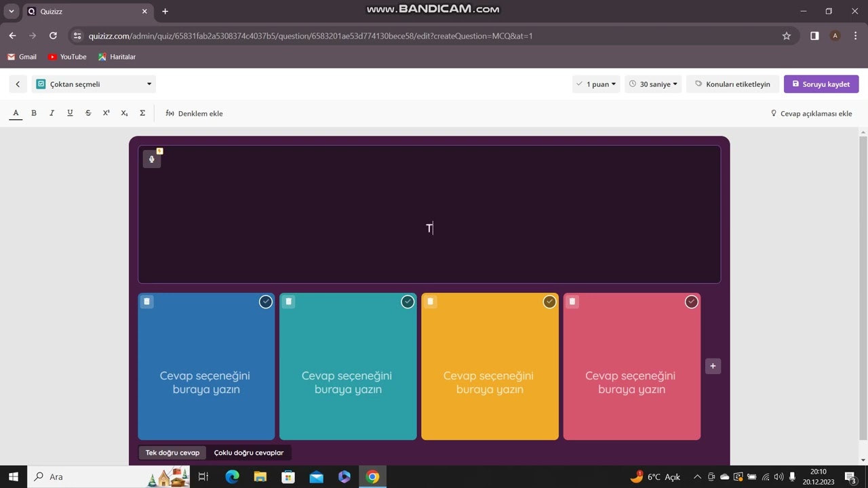Add another answer option with the plus button
This screenshot has height=488, width=868.
(x=713, y=366)
